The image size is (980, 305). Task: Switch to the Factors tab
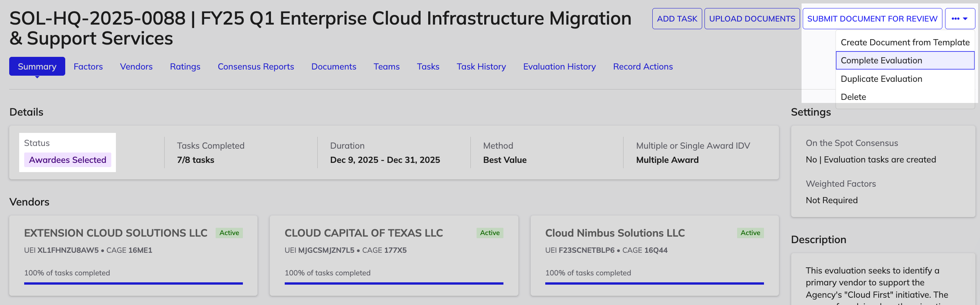pos(88,66)
